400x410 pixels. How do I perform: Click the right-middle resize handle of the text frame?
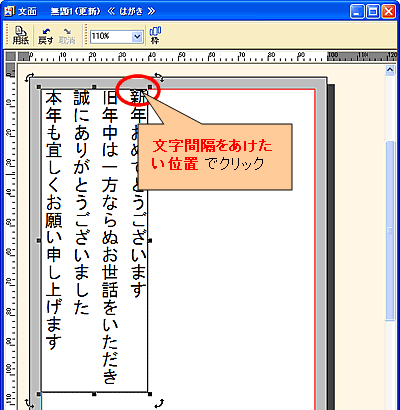(150, 240)
